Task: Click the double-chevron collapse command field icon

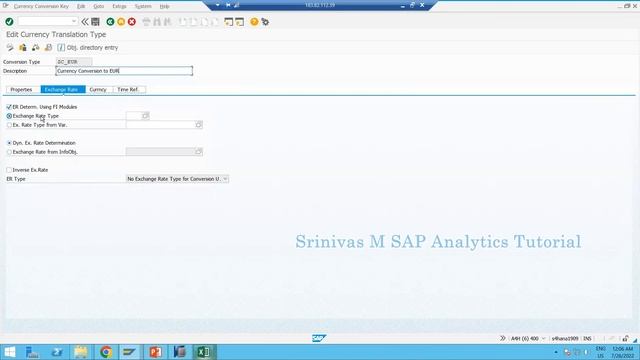Action: click(x=84, y=22)
